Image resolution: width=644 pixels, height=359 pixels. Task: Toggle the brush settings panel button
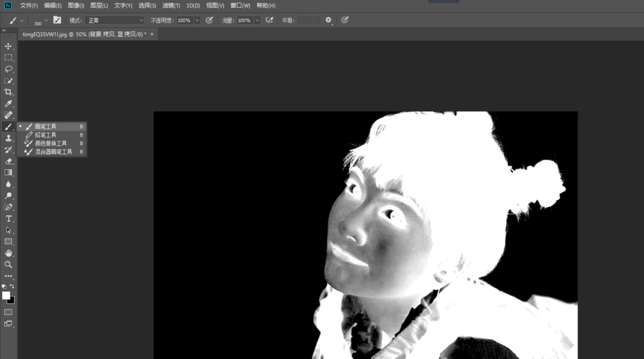[57, 20]
